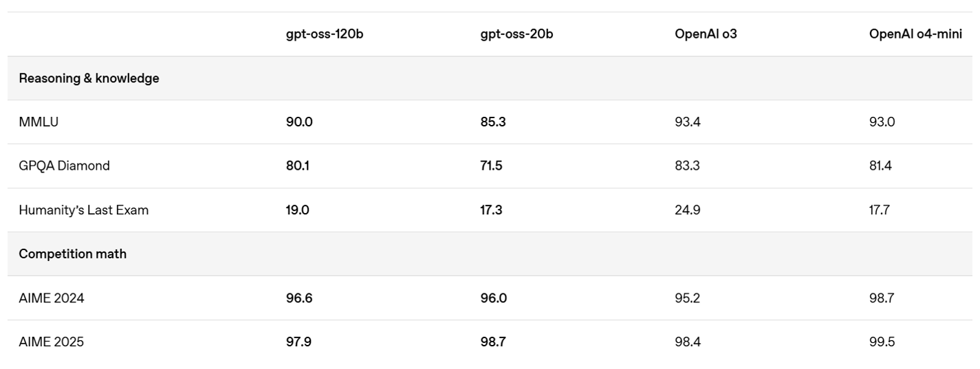Click the MMLU score 93.4 for OpenAI o3
The image size is (980, 369).
point(688,122)
